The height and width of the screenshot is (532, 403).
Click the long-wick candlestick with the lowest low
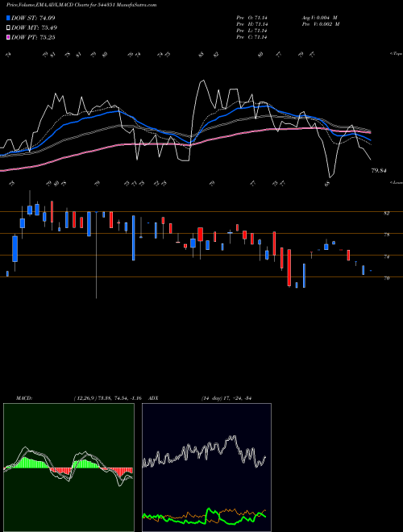[97, 255]
